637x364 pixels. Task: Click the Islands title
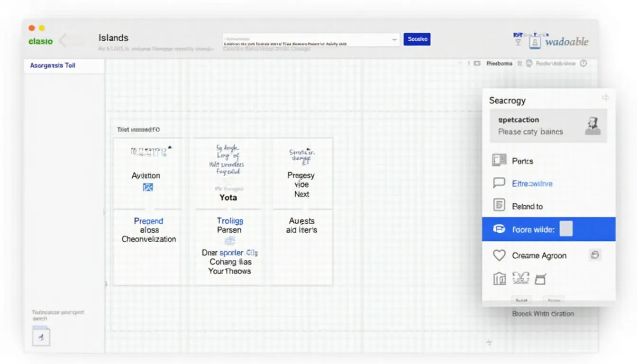(x=113, y=38)
